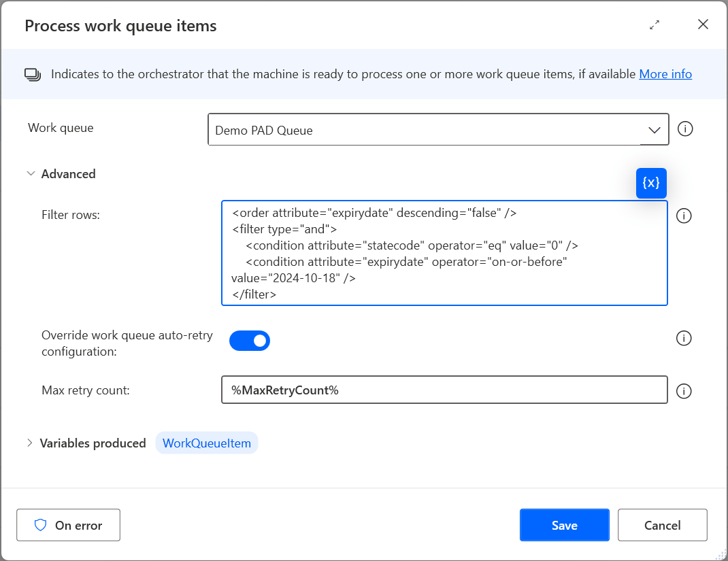Screen dimensions: 728x561
Task: Click the expand dialog icon in the title bar
Action: (655, 25)
